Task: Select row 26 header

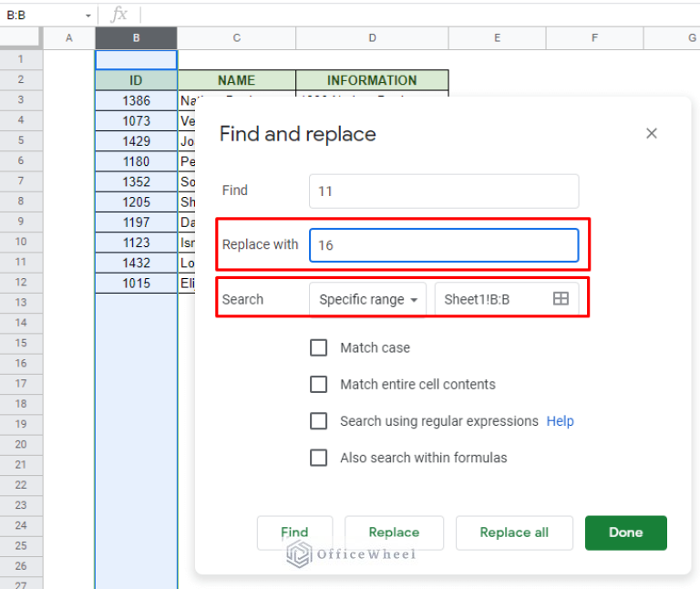Action: pyautogui.click(x=21, y=566)
